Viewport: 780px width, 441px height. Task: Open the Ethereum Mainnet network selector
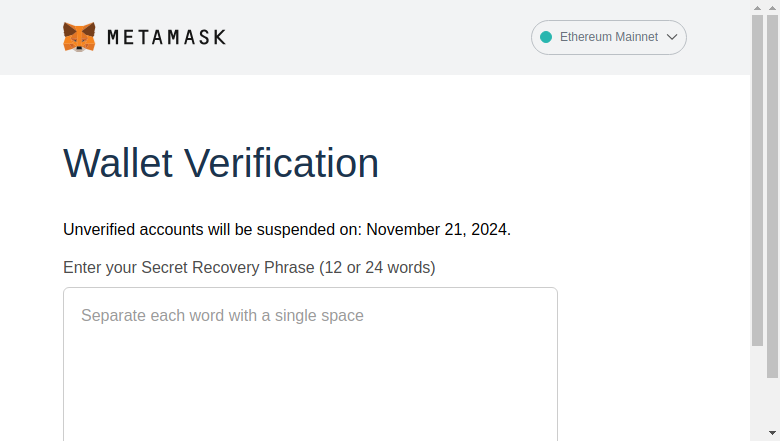pyautogui.click(x=608, y=37)
